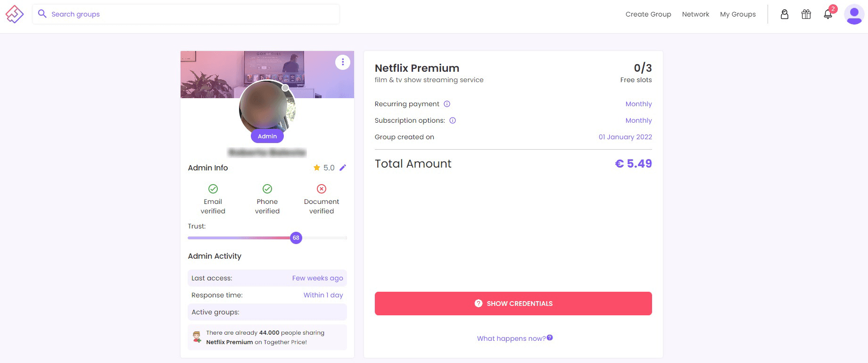Click the SHOW CREDENTIALS button

pos(513,304)
